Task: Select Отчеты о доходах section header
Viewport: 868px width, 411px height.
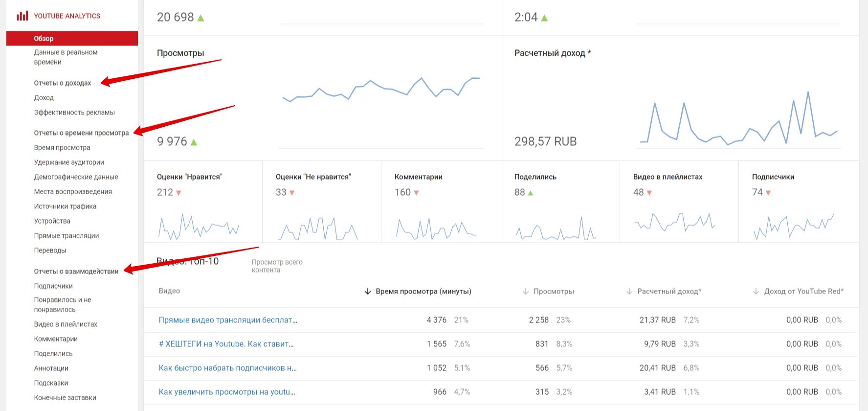Action: (63, 83)
